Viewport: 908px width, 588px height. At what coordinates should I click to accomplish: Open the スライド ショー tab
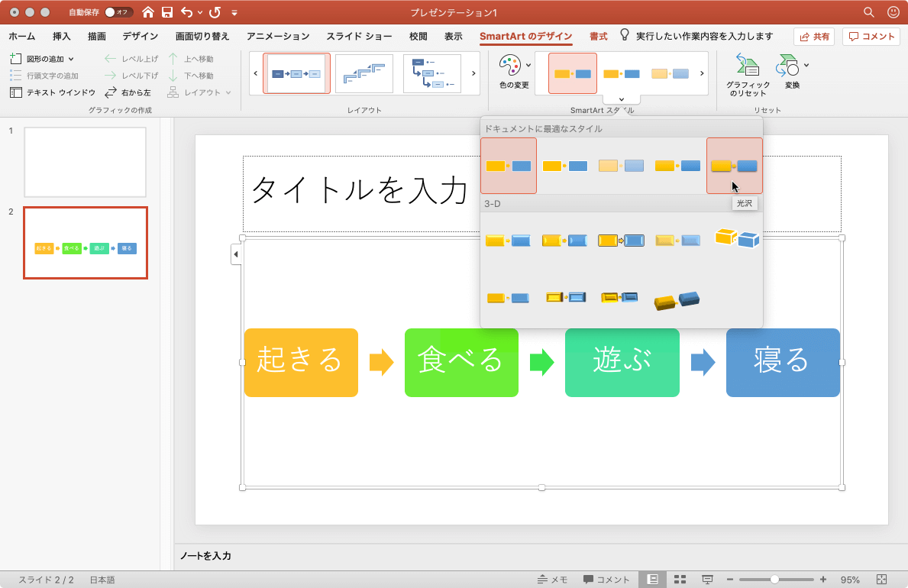(359, 36)
